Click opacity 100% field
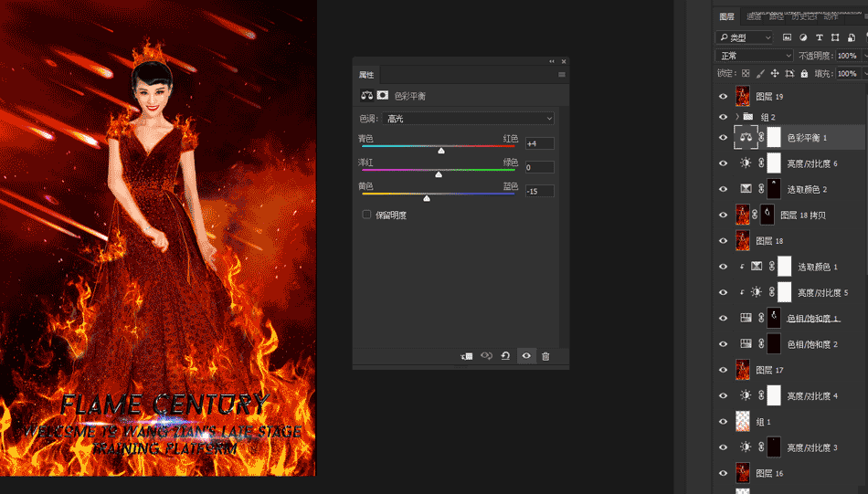The width and height of the screenshot is (868, 494). pos(848,56)
